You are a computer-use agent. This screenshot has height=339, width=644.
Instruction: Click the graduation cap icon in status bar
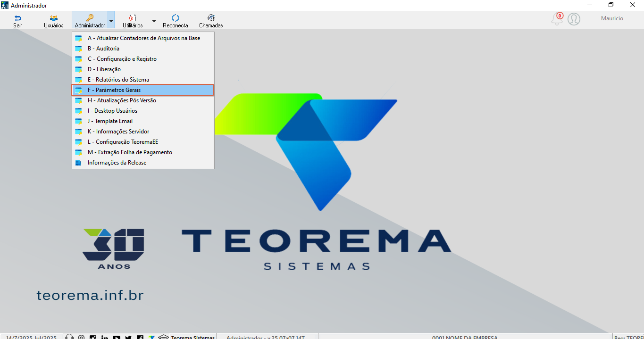(x=163, y=337)
